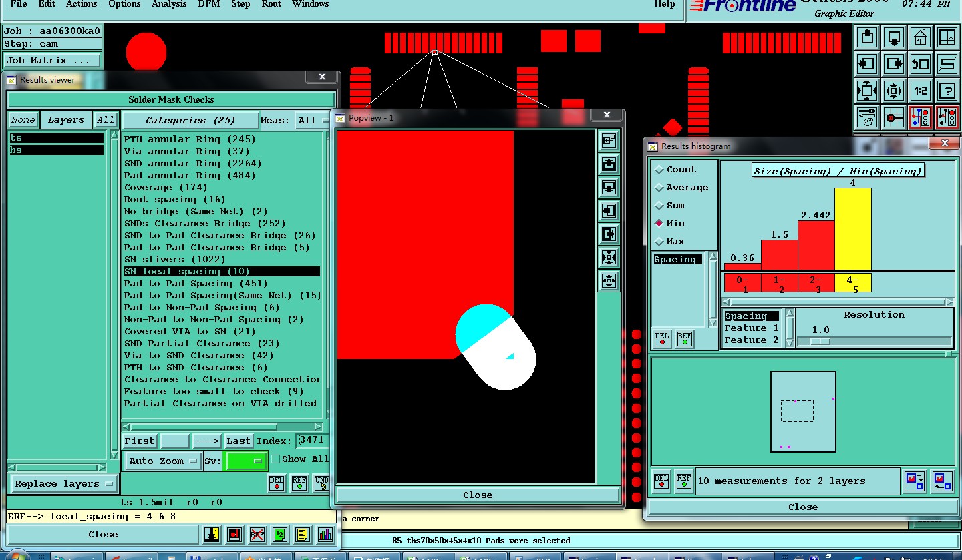Viewport: 962px width, 560px height.
Task: Click the next arrow ---> button
Action: (x=207, y=441)
